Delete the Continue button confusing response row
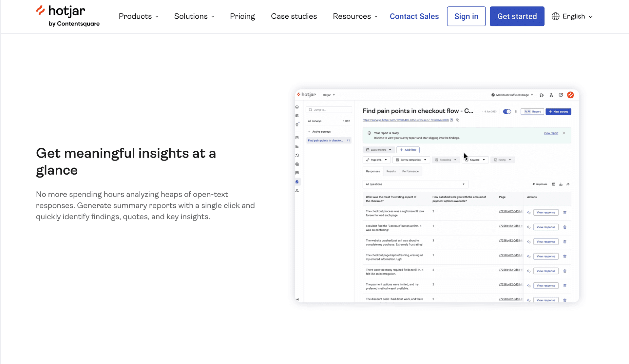This screenshot has height=364, width=629. pyautogui.click(x=565, y=227)
